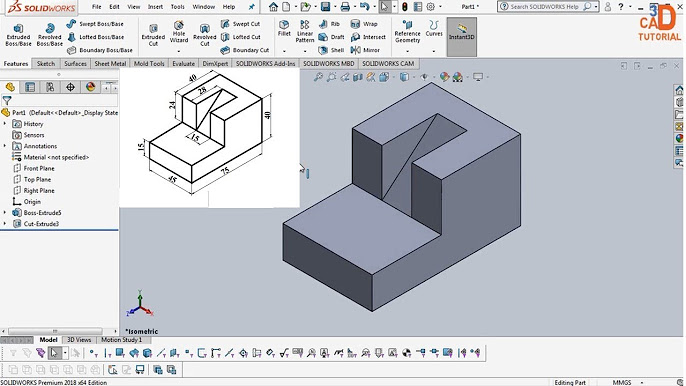Toggle the feature tree filter
The width and height of the screenshot is (686, 386).
(x=7, y=101)
